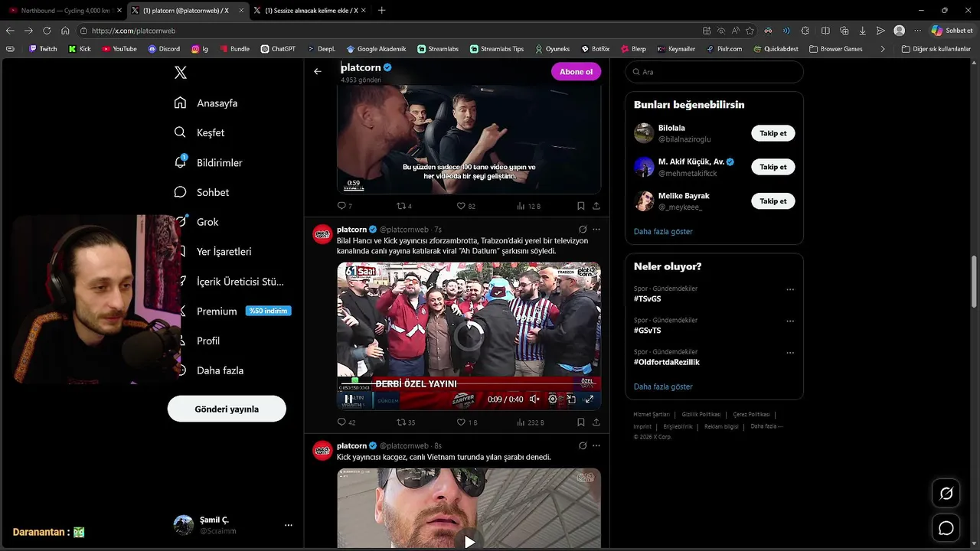Open Anasayfa in the X sidebar
This screenshot has height=551, width=980.
pos(206,103)
